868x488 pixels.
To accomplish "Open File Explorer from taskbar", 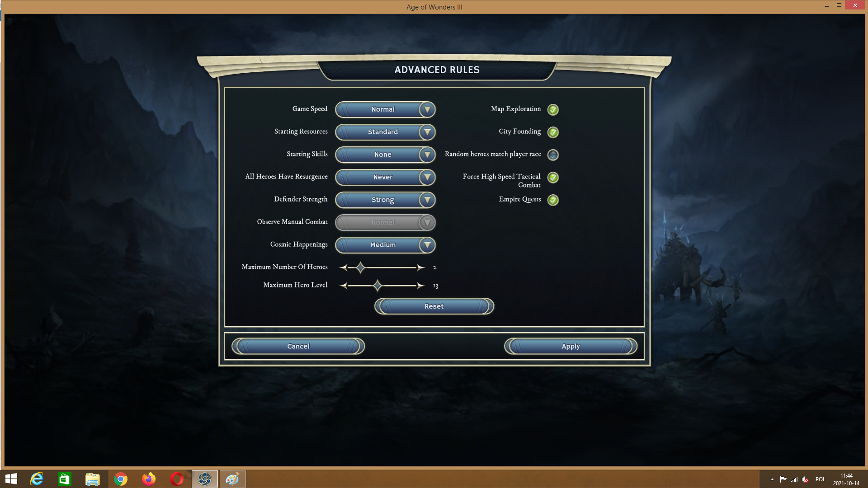I will point(93,479).
